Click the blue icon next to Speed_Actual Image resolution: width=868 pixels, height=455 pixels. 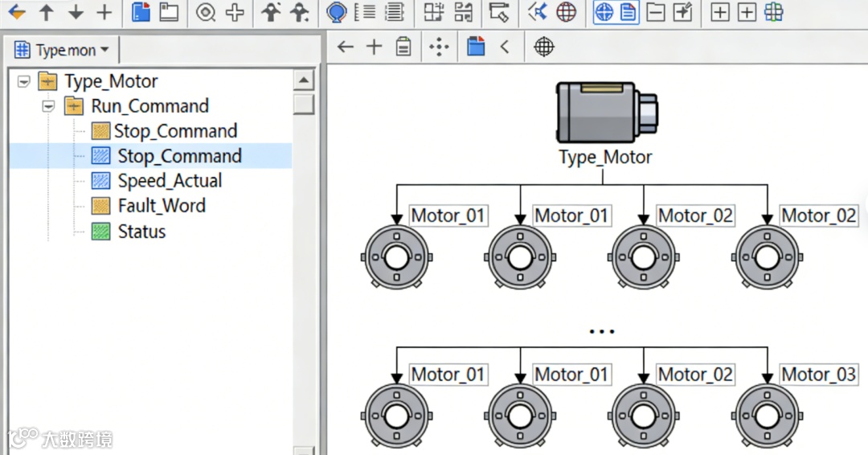pos(100,181)
